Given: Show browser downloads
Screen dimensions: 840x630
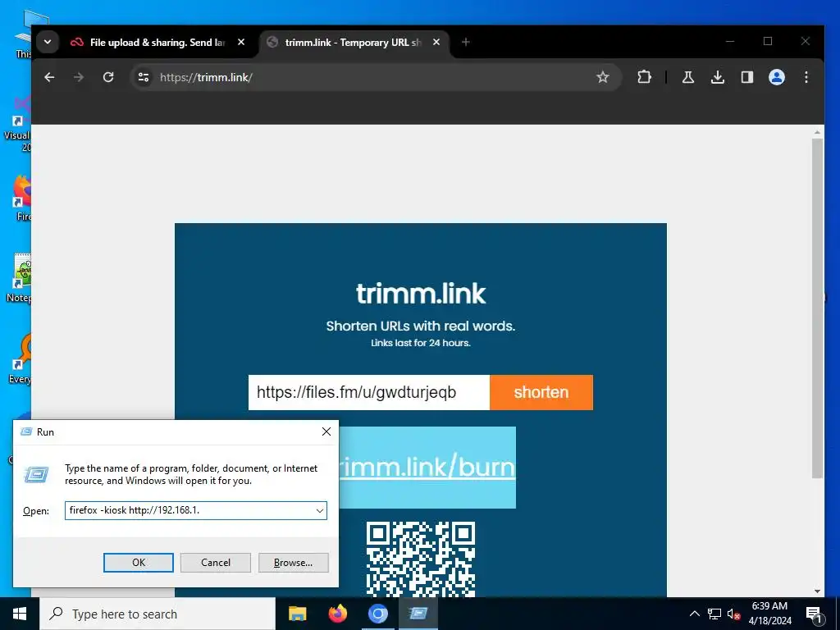Looking at the screenshot, I should click(x=717, y=77).
